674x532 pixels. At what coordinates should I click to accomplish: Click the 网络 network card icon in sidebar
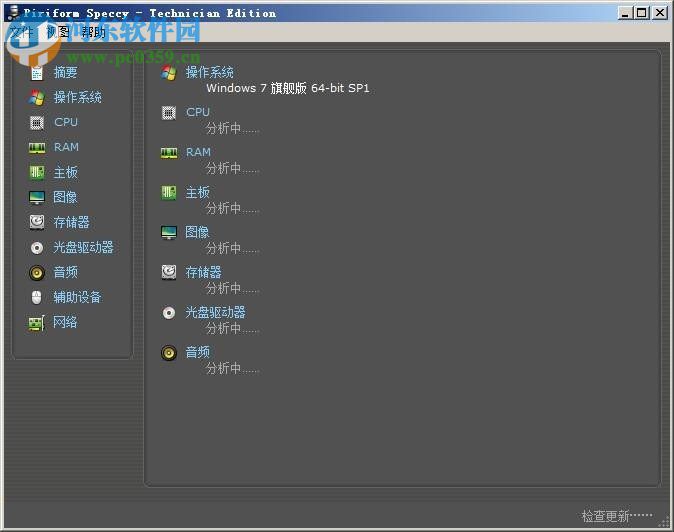click(37, 323)
